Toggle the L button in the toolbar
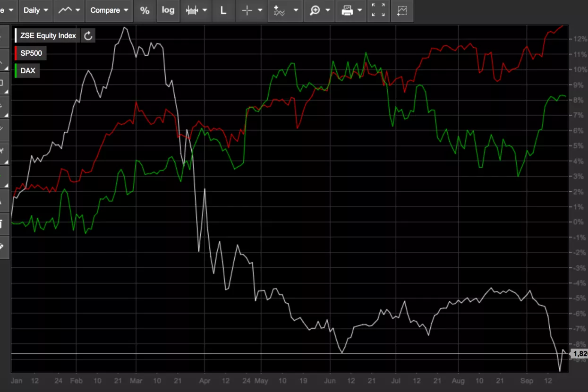Image resolution: width=588 pixels, height=392 pixels. pos(223,10)
